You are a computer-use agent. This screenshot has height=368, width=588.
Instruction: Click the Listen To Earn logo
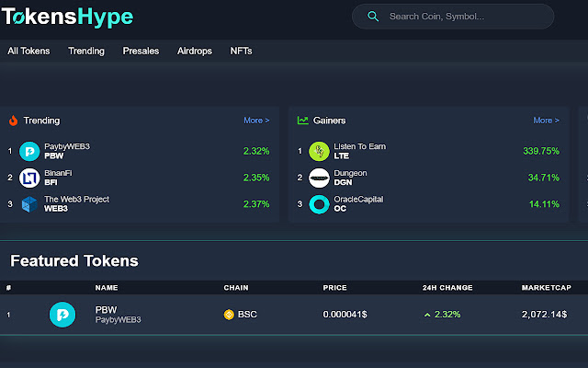point(319,151)
